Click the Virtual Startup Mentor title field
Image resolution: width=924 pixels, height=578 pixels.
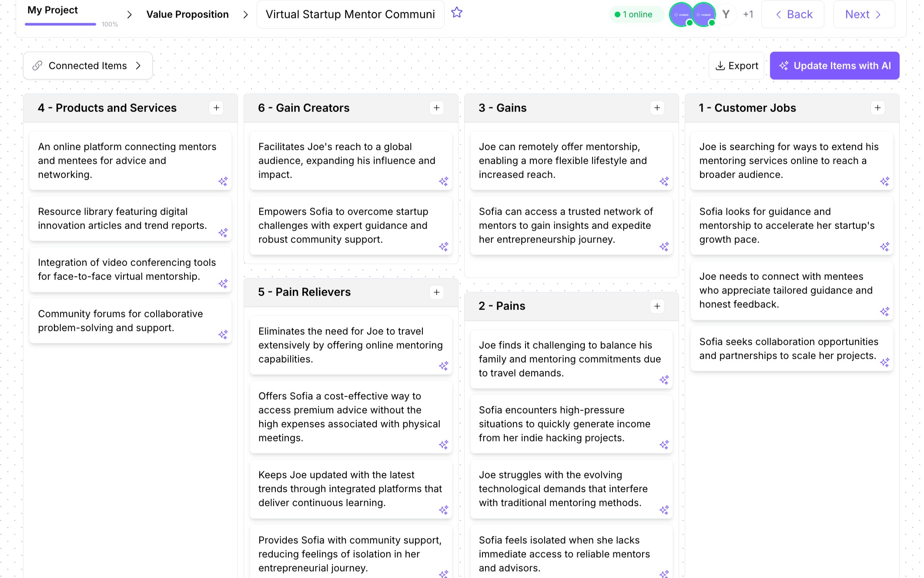pyautogui.click(x=350, y=14)
